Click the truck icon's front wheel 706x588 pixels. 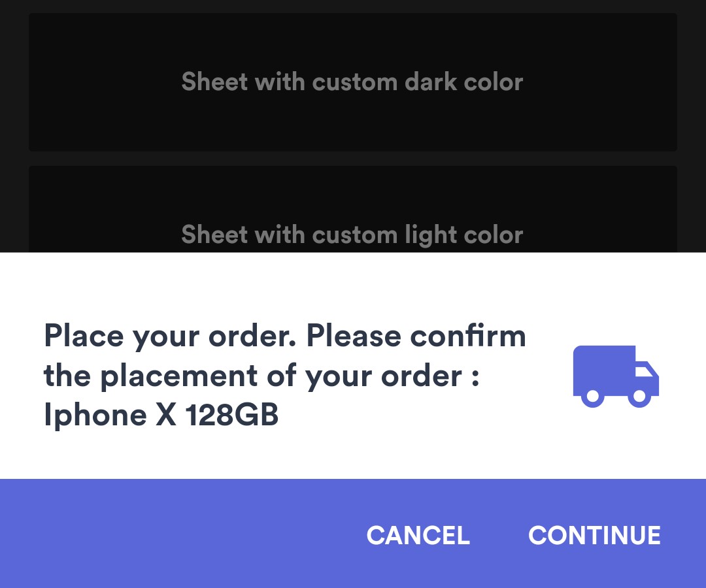click(x=640, y=396)
